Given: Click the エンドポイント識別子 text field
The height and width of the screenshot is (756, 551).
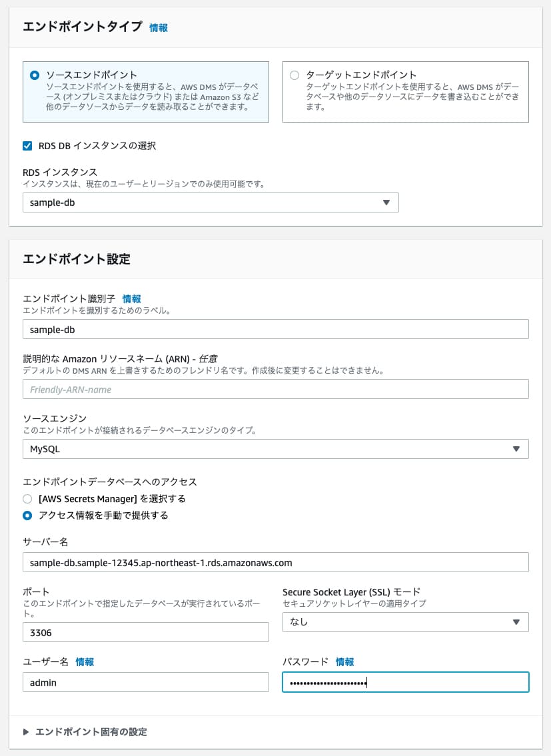Looking at the screenshot, I should tap(275, 329).
